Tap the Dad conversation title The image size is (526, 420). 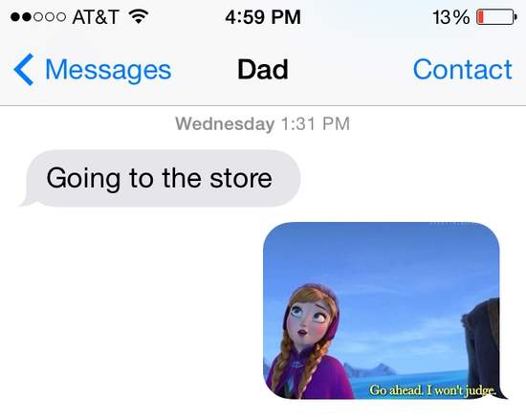(x=263, y=70)
